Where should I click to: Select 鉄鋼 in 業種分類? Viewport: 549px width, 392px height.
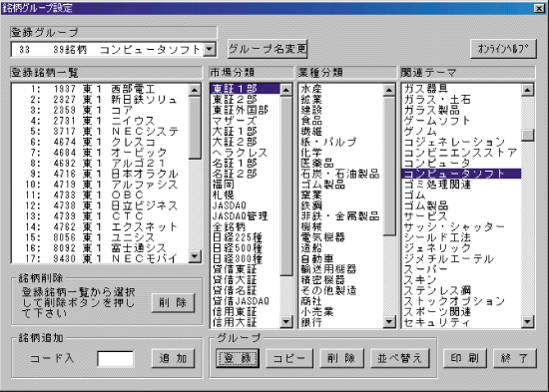pos(341,205)
